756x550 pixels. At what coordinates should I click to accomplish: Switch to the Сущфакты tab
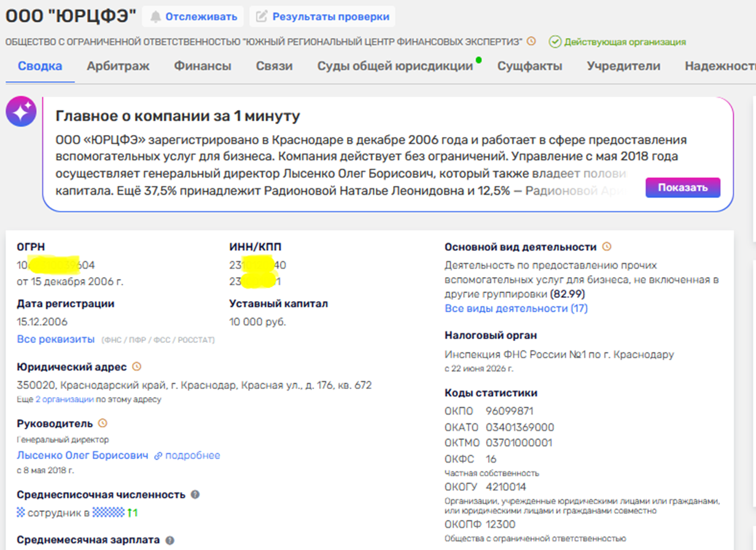(x=529, y=66)
